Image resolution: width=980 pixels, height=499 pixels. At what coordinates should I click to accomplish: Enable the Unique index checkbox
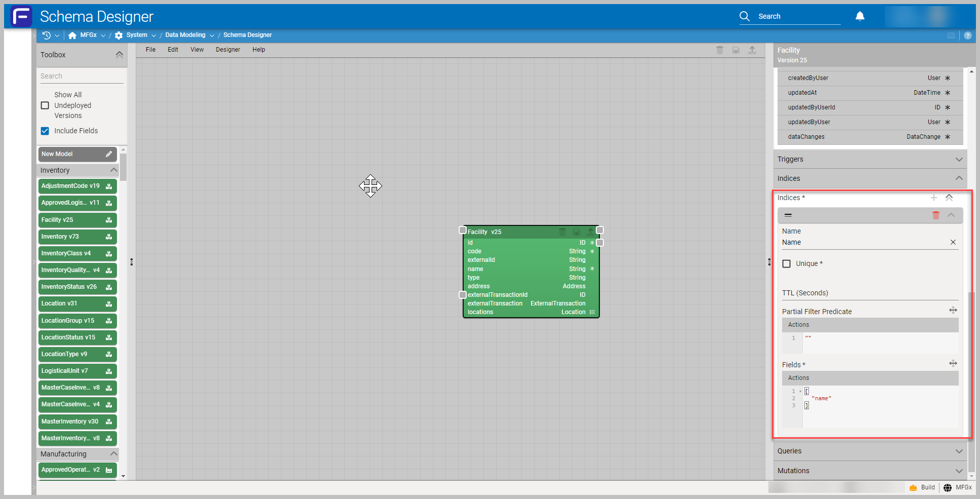787,263
